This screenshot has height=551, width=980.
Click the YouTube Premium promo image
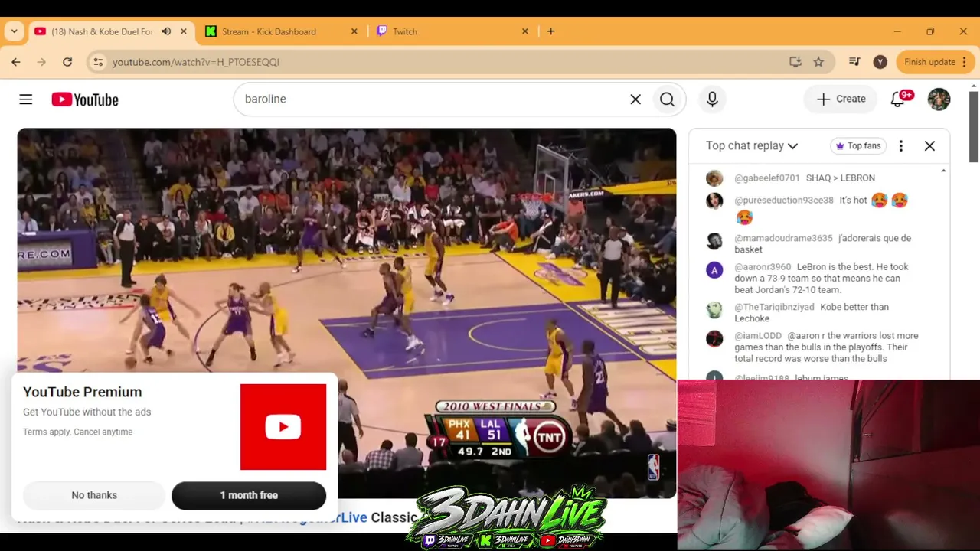(x=283, y=427)
